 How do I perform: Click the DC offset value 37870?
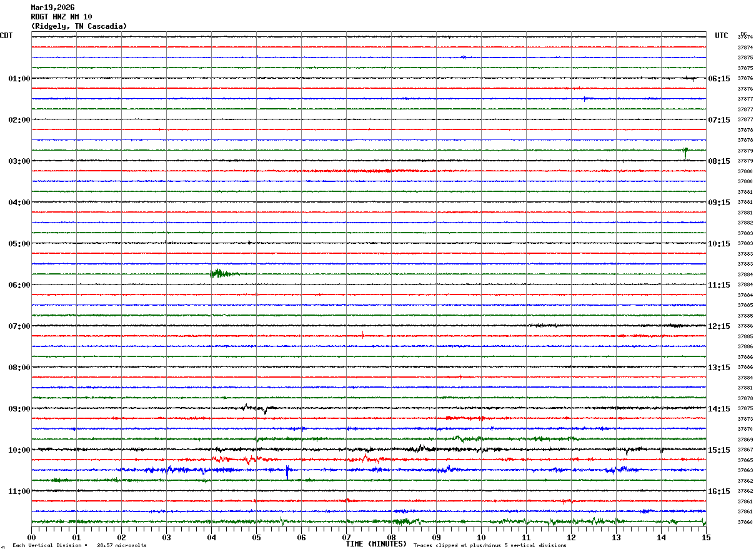coord(745,429)
